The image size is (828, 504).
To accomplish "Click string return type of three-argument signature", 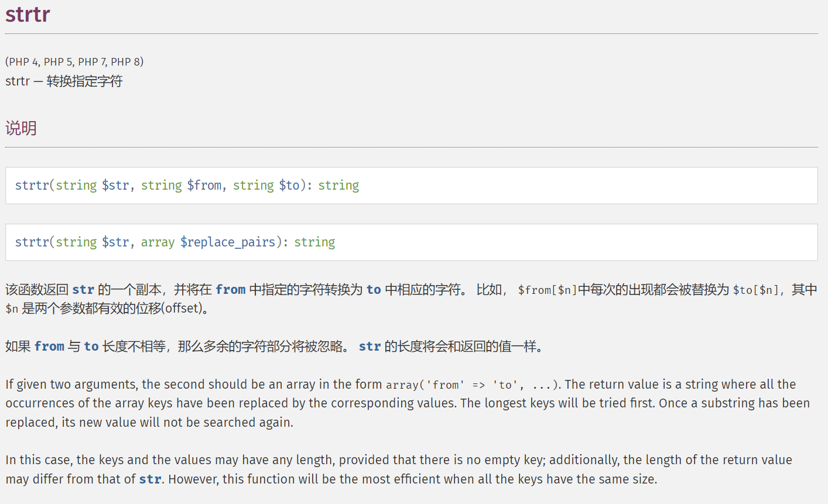I will coord(338,186).
